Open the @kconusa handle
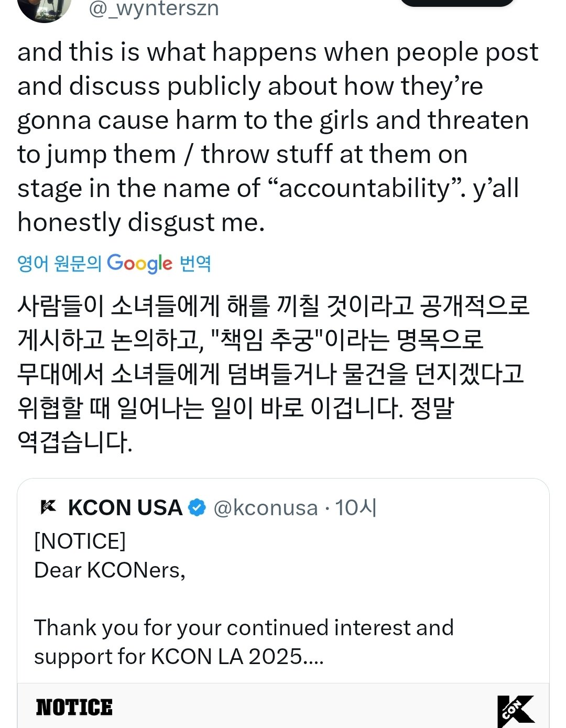This screenshot has height=728, width=566. (x=266, y=507)
